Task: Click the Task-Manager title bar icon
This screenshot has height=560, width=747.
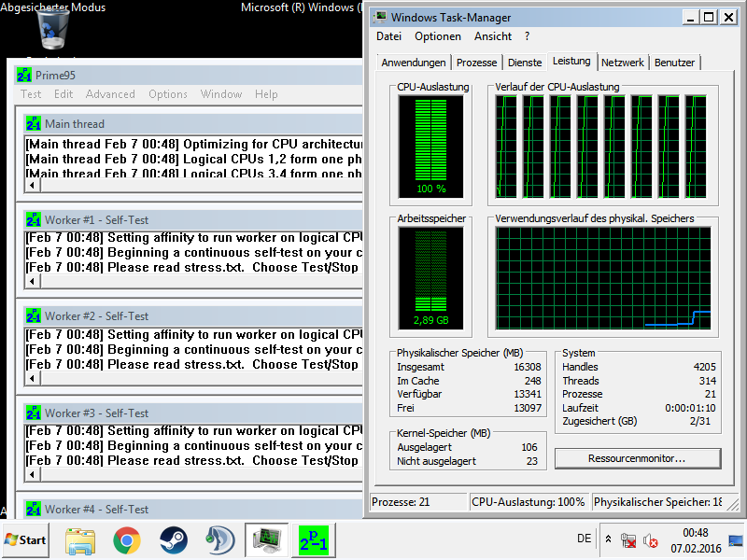Action: [380, 18]
